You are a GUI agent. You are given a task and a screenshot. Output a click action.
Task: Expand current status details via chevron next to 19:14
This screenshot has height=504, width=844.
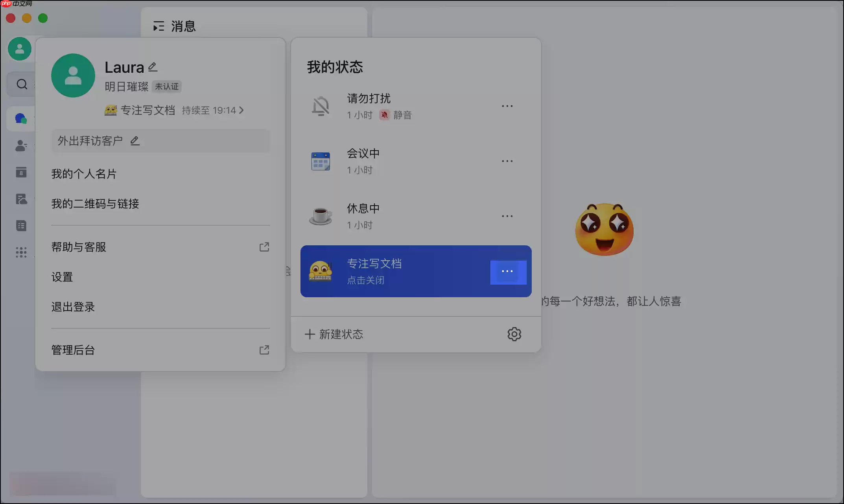(x=242, y=110)
